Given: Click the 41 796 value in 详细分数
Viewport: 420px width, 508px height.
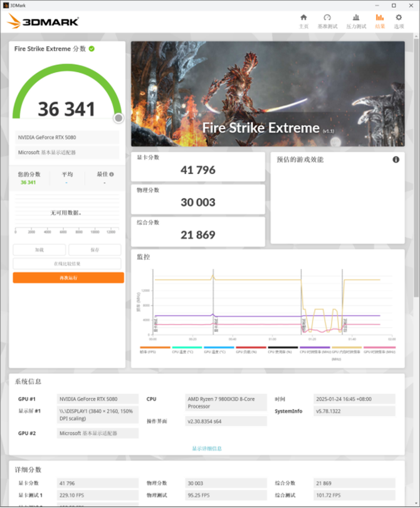Looking at the screenshot, I should tap(98, 483).
